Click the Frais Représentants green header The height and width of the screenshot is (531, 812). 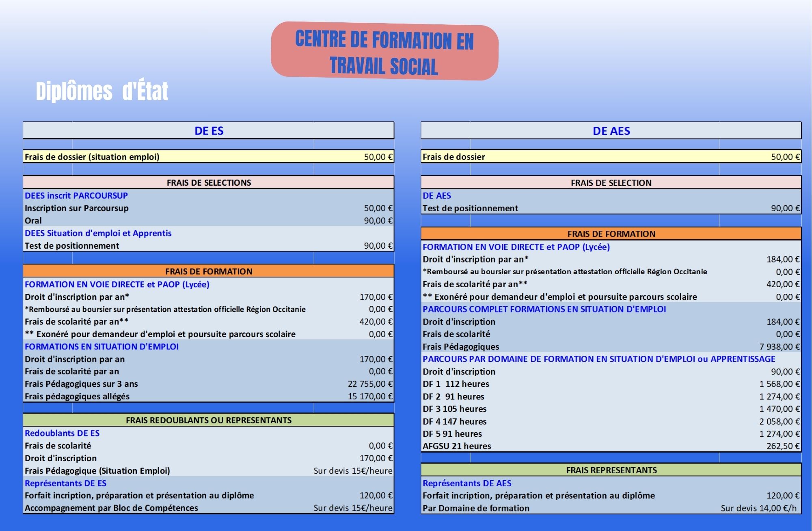tap(611, 470)
